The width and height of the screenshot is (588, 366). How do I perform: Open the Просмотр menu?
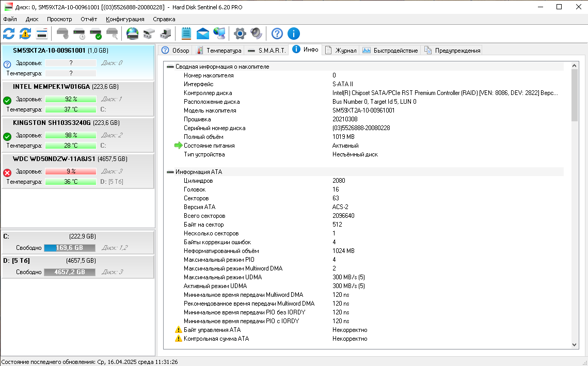point(59,19)
